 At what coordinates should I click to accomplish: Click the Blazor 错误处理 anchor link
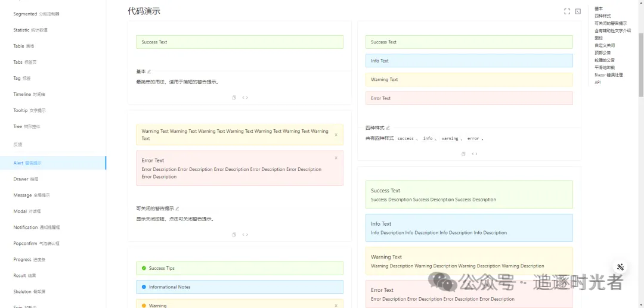click(608, 75)
